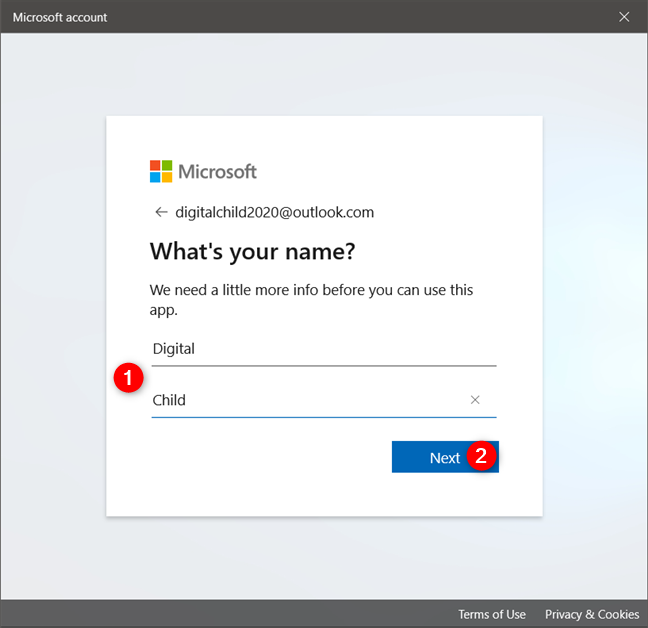Click the four-color Microsoft logo squares

tap(161, 171)
